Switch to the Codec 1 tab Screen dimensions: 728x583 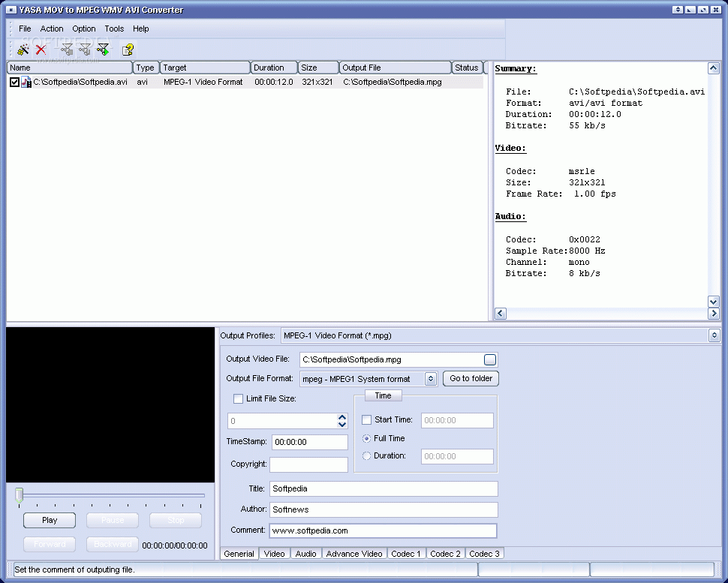[x=406, y=554]
